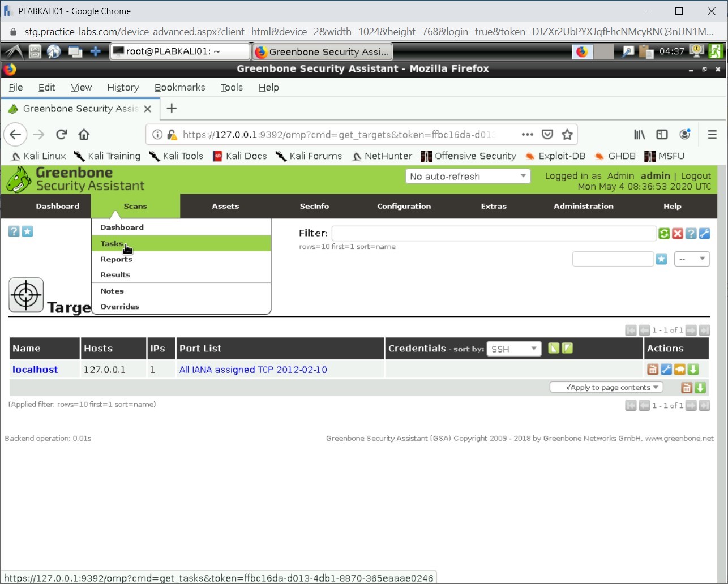
Task: Choose Reports in the Scans menu
Action: (x=116, y=259)
